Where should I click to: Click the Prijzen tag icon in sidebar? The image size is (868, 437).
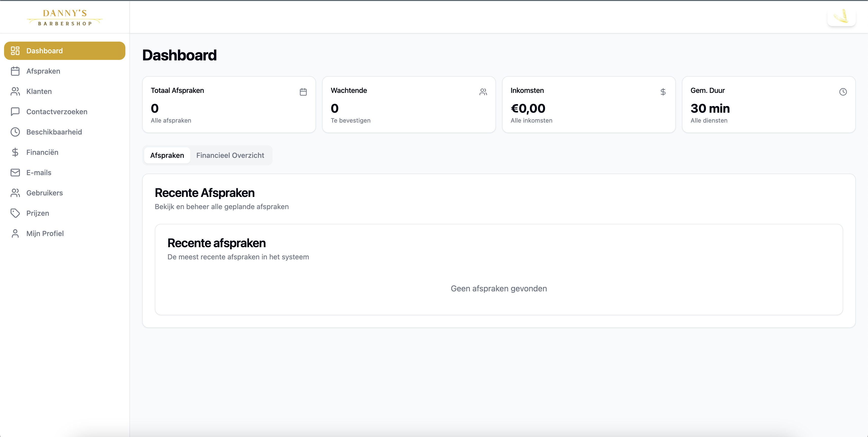click(x=15, y=213)
